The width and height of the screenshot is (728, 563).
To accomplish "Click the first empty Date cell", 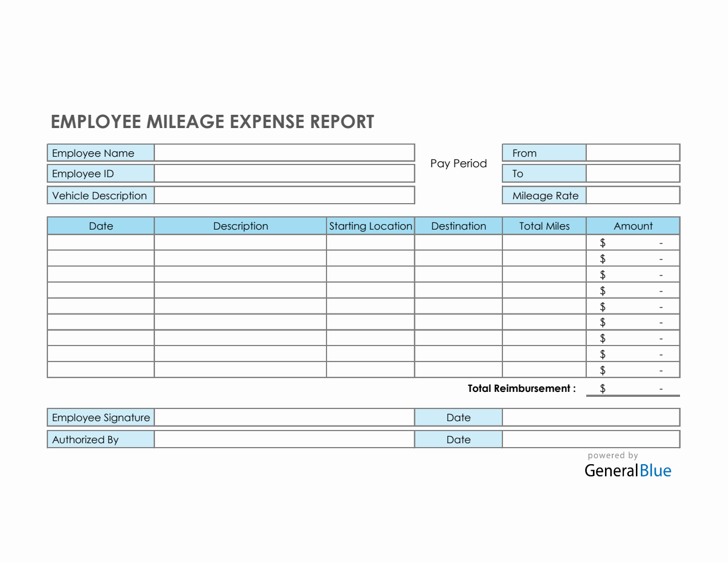I will 101,242.
